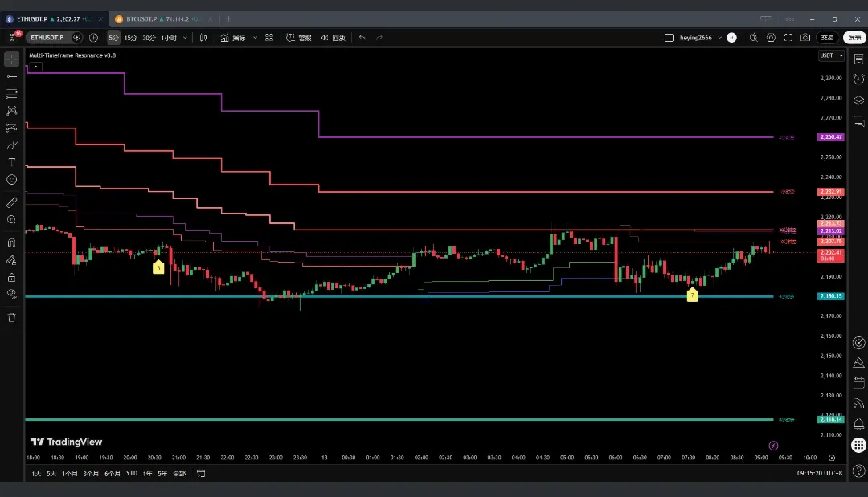Click the purple 2,260.47 price label
The image size is (868, 497).
831,137
